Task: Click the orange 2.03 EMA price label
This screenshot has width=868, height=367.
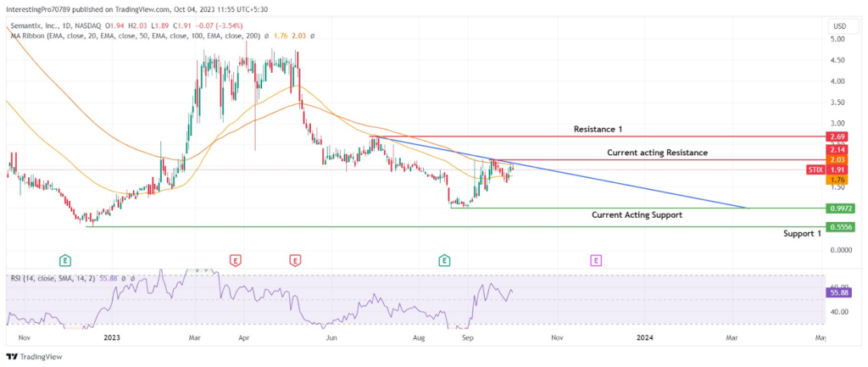Action: pyautogui.click(x=837, y=159)
